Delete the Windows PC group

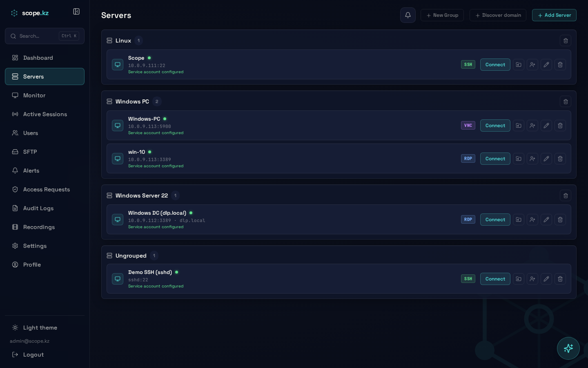tap(566, 101)
